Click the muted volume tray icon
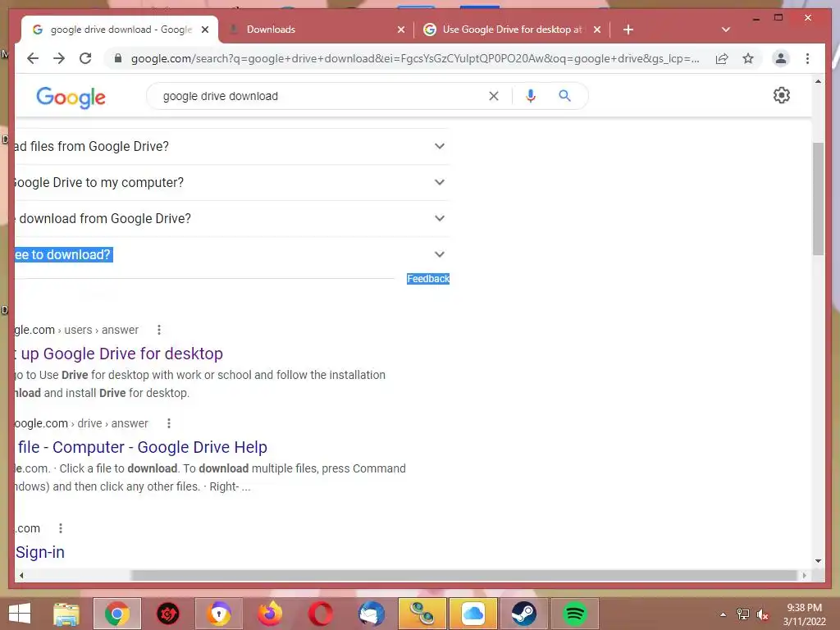Viewport: 840px width, 630px height. (762, 614)
